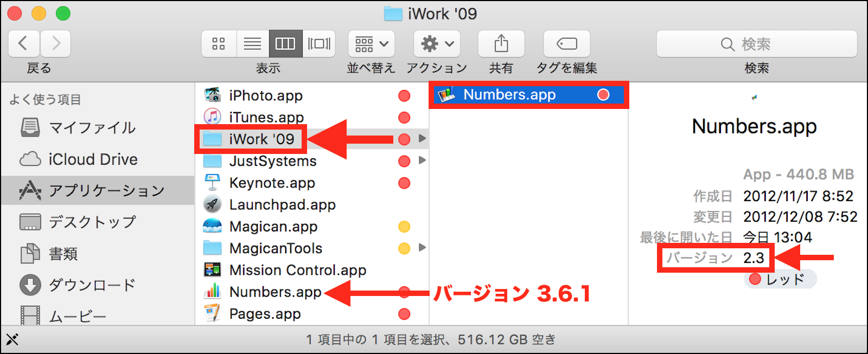
Task: Select the iTunes.app icon
Action: pyautogui.click(x=212, y=117)
